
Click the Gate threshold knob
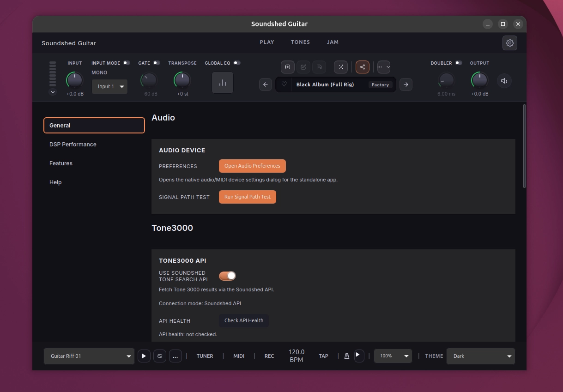pos(149,80)
